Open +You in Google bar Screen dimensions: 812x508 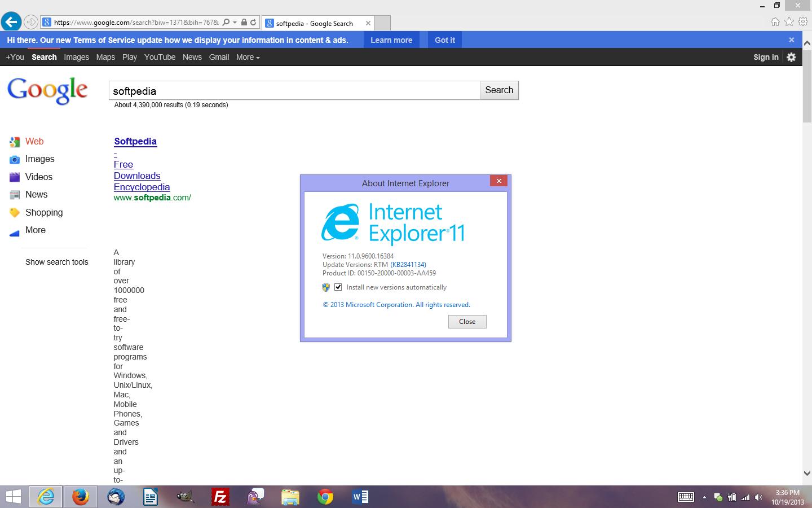(x=15, y=57)
